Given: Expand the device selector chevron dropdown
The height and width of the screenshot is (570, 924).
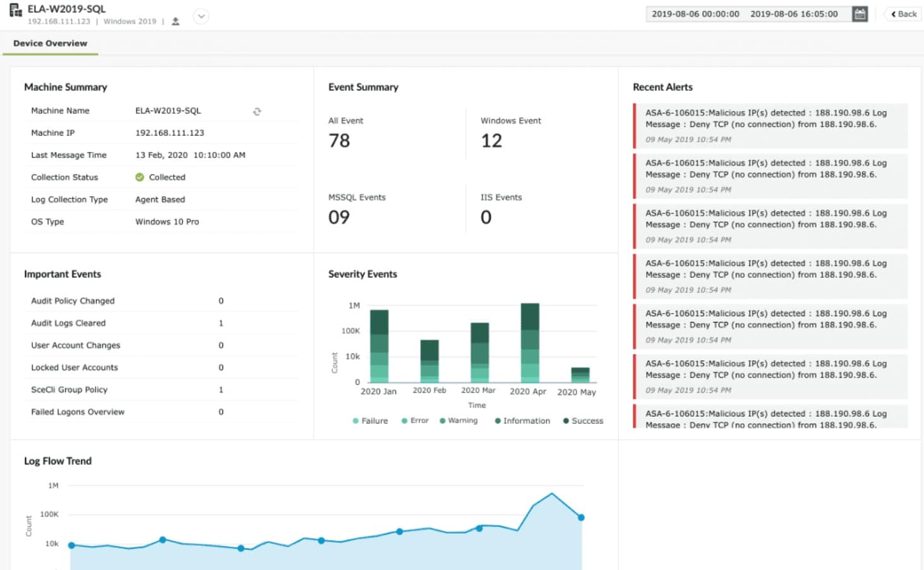Looking at the screenshot, I should [x=201, y=16].
